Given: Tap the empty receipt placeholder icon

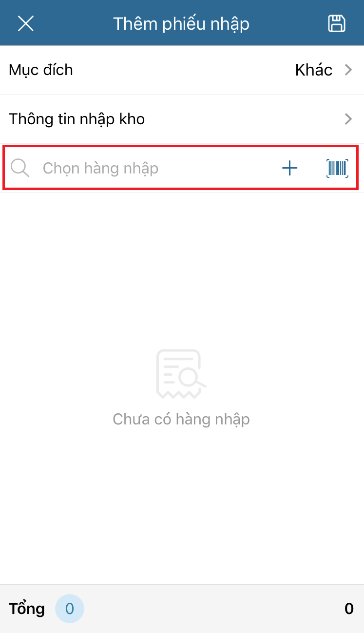Looking at the screenshot, I should (x=181, y=374).
